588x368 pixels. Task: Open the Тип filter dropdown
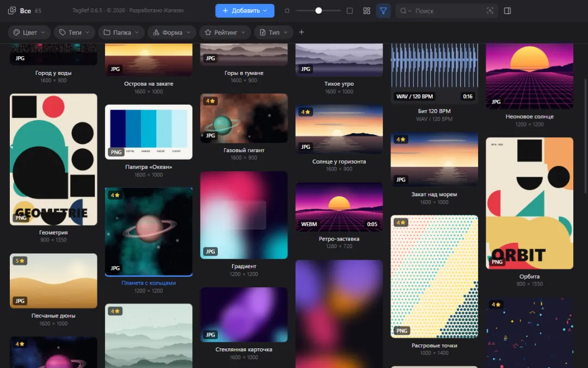point(273,32)
